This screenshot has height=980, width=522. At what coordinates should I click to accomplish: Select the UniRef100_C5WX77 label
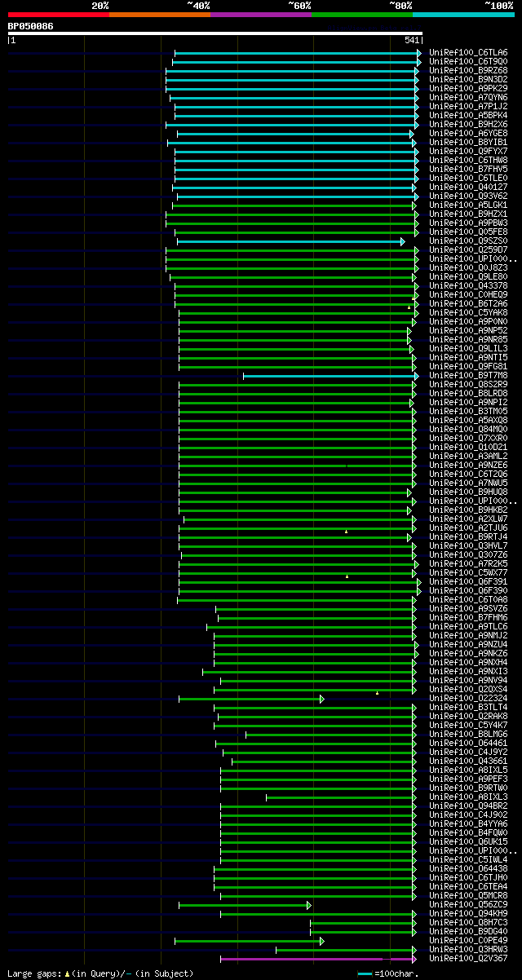[468, 572]
